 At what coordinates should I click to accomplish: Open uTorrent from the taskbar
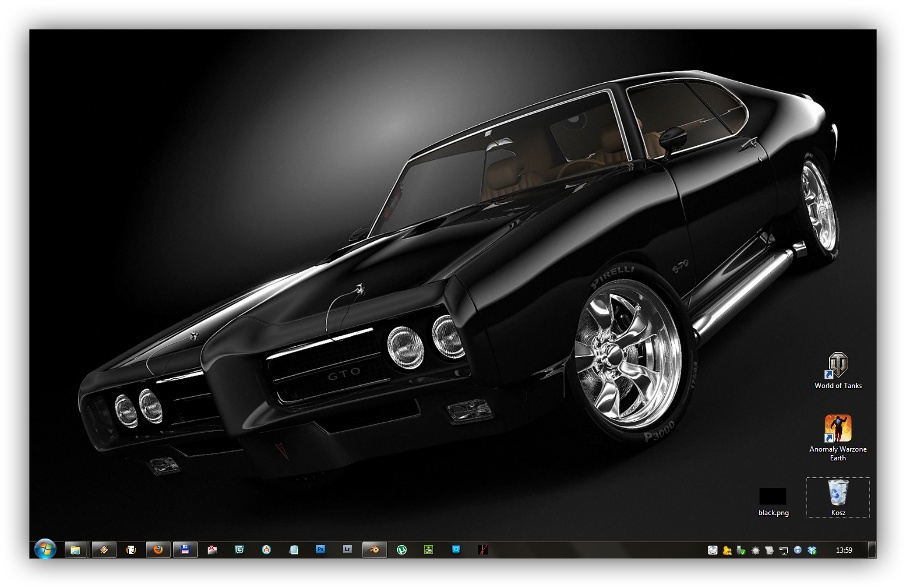[x=402, y=550]
